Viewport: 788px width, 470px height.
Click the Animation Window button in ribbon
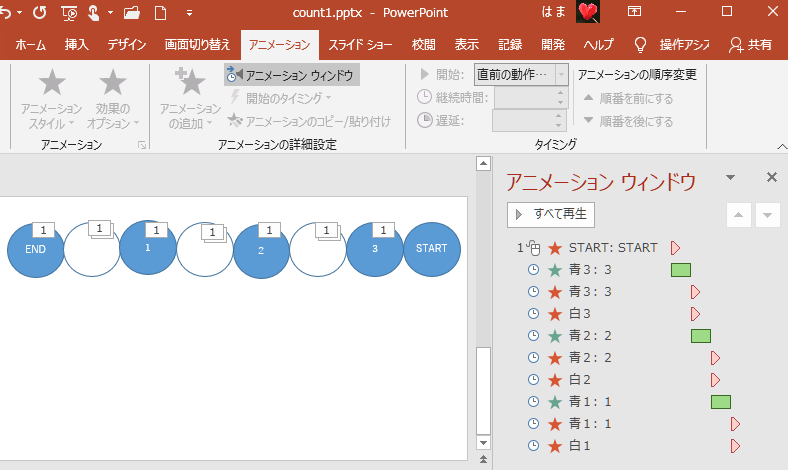coord(291,75)
